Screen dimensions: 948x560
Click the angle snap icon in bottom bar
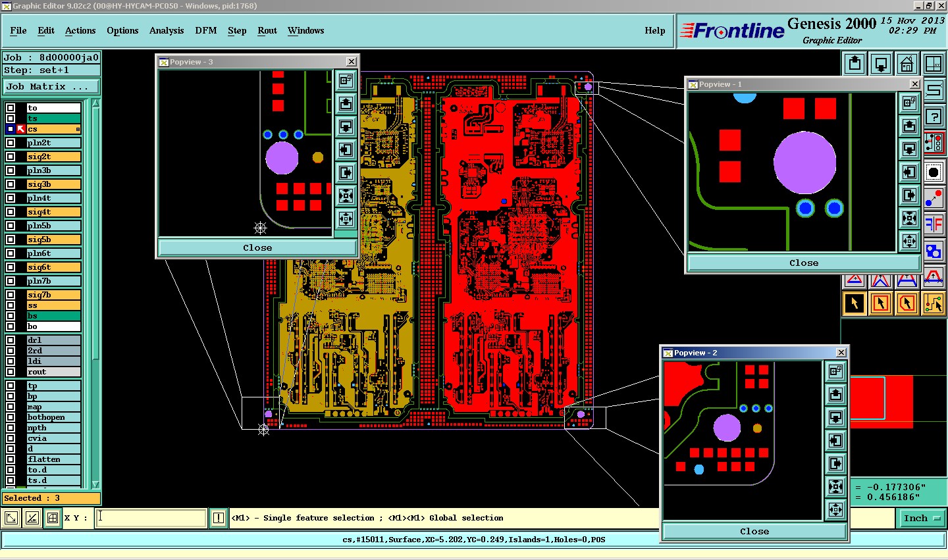coord(32,518)
